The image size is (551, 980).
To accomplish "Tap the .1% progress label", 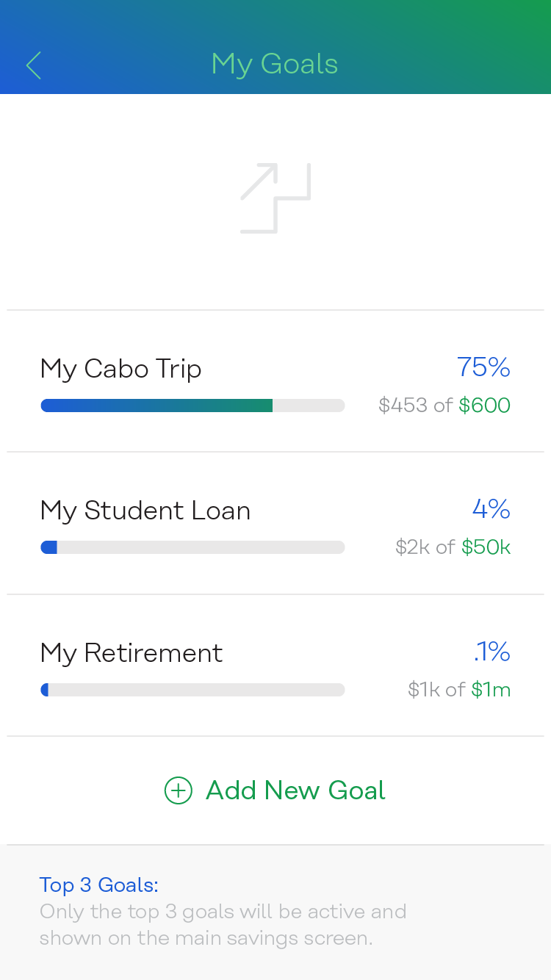I will coord(491,651).
